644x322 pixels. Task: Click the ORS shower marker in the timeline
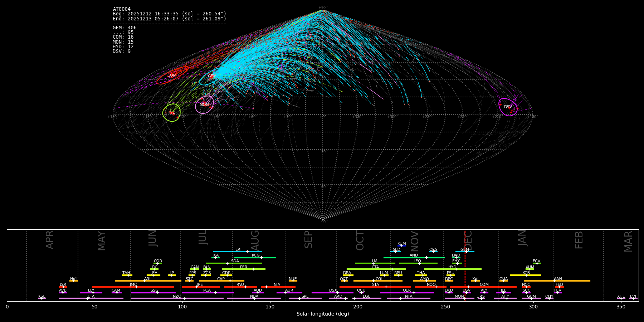tap(433, 252)
